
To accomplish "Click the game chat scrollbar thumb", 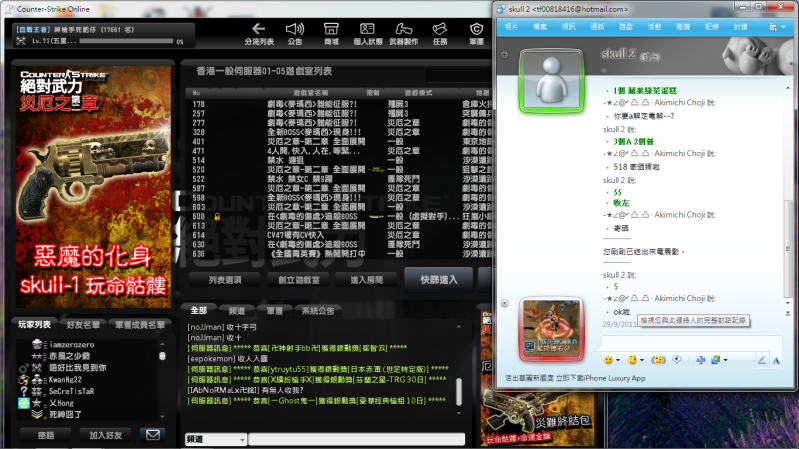I will tap(459, 391).
